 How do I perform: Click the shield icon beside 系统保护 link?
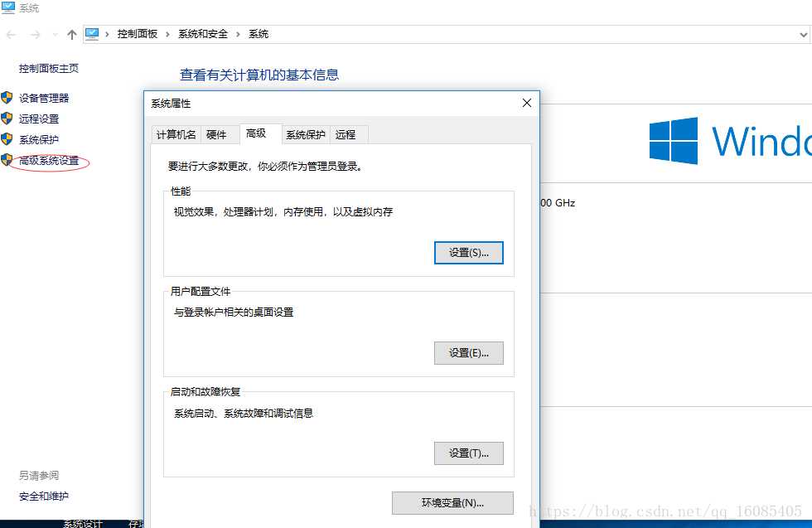pyautogui.click(x=7, y=139)
